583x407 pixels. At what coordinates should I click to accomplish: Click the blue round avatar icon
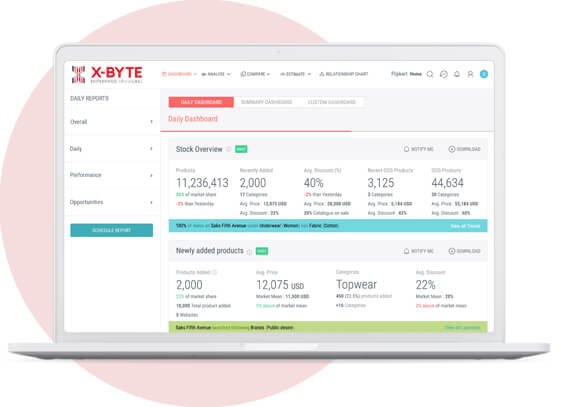(x=484, y=74)
